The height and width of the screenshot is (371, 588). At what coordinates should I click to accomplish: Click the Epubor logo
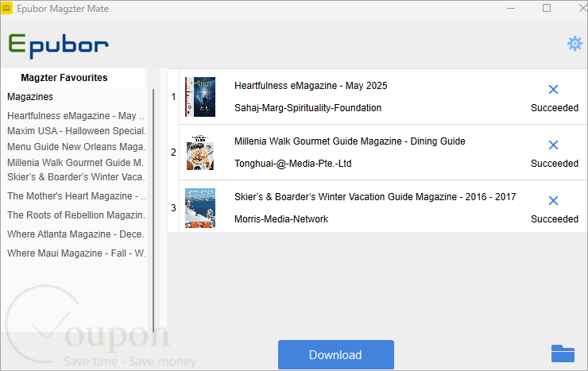[x=59, y=45]
